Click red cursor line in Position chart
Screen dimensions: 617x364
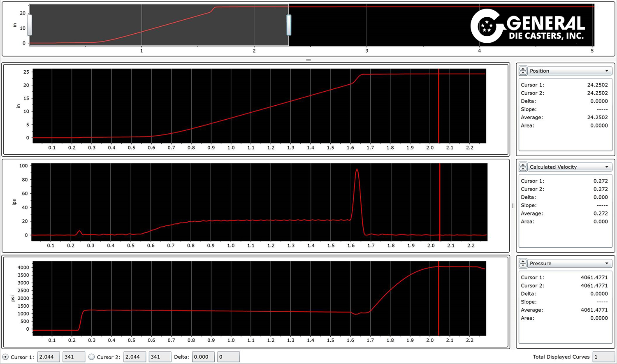click(438, 107)
